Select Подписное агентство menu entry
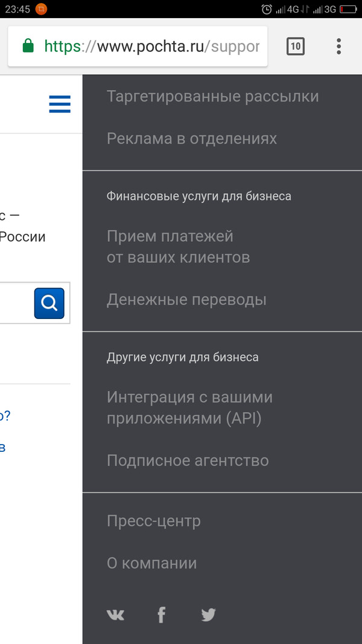This screenshot has width=362, height=644. [x=188, y=460]
